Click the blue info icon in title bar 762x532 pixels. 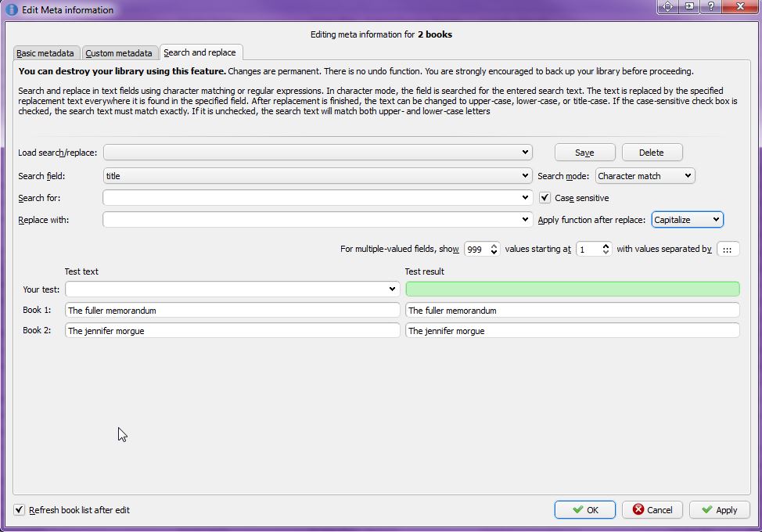tap(12, 9)
